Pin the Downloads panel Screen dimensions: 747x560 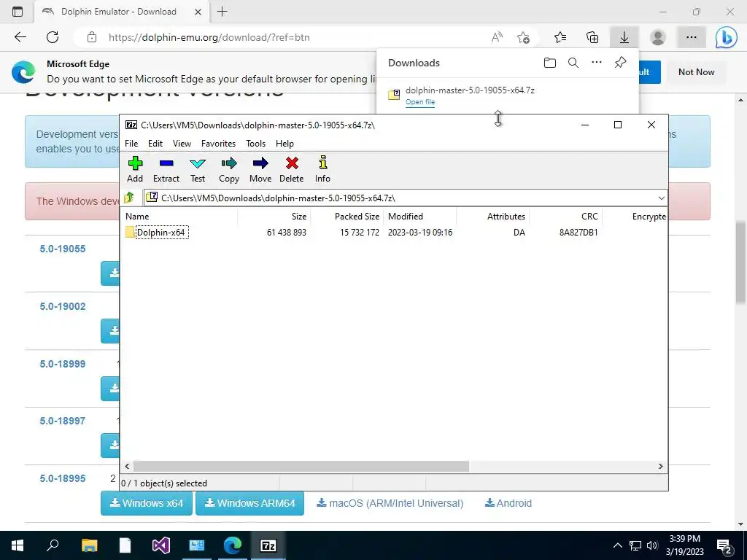coord(620,63)
